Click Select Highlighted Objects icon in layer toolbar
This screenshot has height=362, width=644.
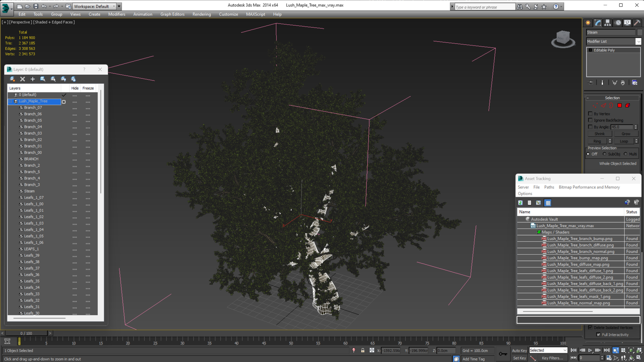click(43, 79)
